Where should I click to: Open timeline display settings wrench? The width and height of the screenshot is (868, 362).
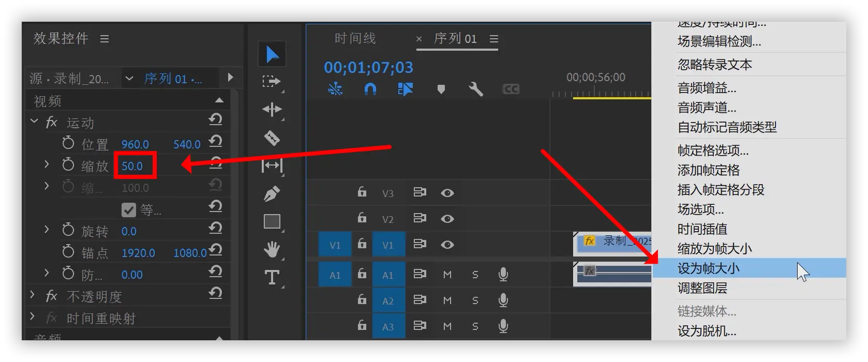pos(476,89)
